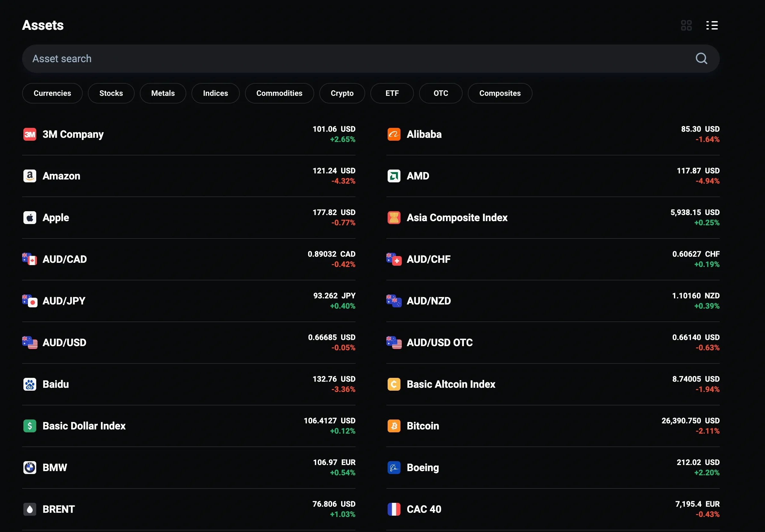Switch to grid view layout icon
The image size is (765, 532).
[x=686, y=25]
